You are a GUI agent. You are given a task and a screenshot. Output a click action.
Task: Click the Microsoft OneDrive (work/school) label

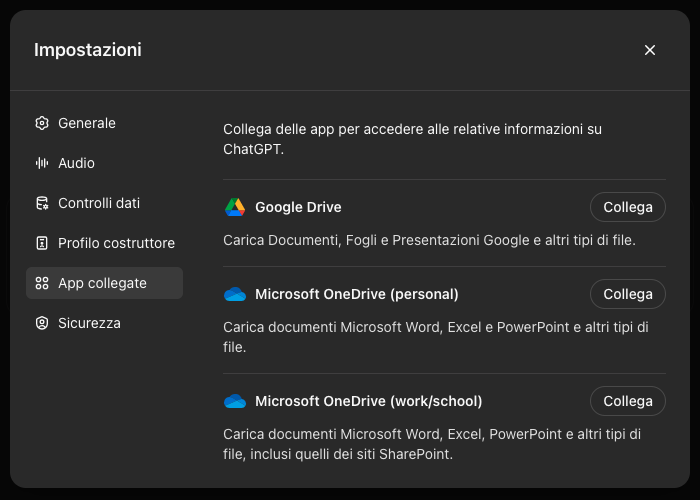368,401
